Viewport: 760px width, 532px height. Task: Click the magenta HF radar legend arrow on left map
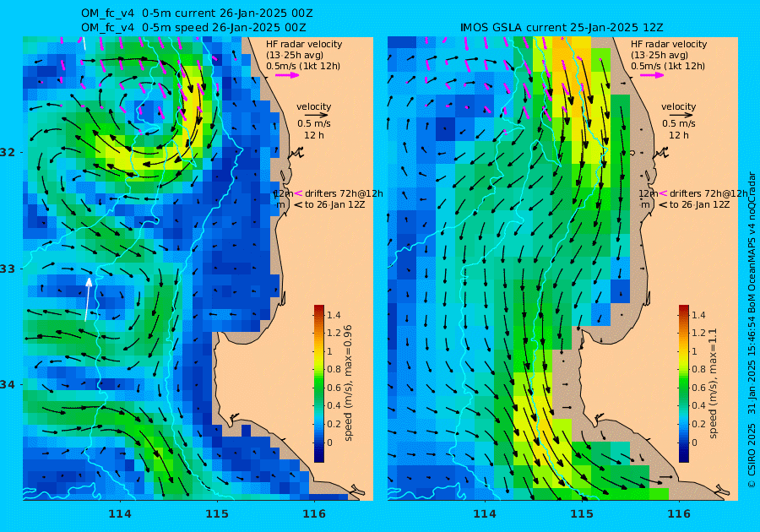click(x=287, y=75)
